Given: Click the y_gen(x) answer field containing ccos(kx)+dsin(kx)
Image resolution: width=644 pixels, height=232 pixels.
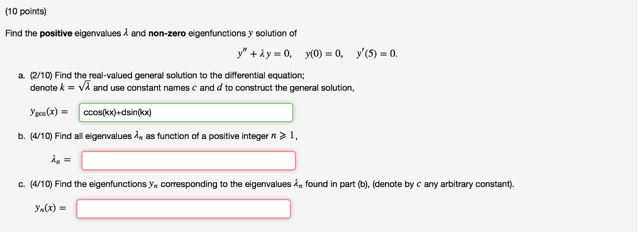Looking at the screenshot, I should click(186, 113).
